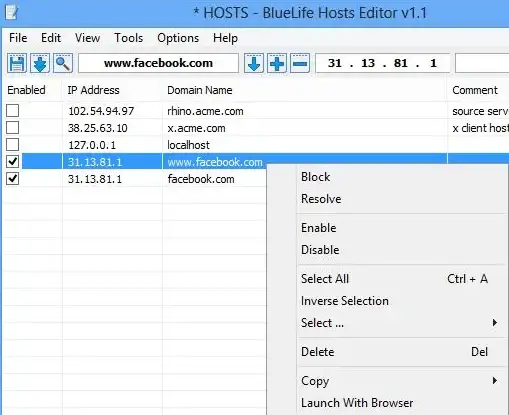Uncheck the facebook.com entry checkbox
Screen dimensions: 509x415
tap(13, 179)
